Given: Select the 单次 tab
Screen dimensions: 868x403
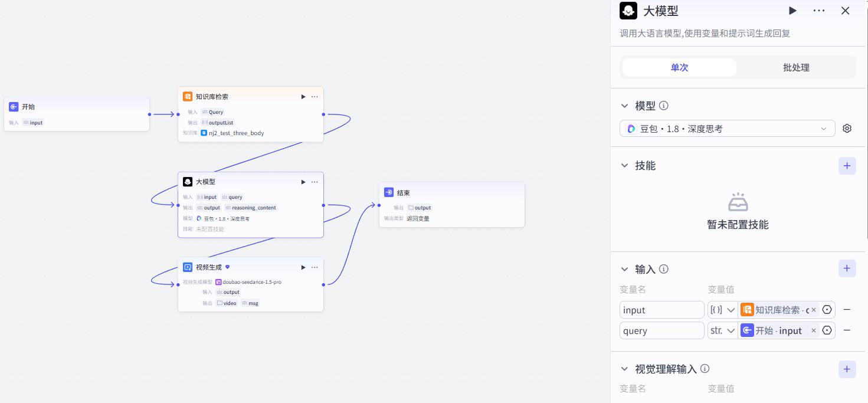Looking at the screenshot, I should point(679,67).
